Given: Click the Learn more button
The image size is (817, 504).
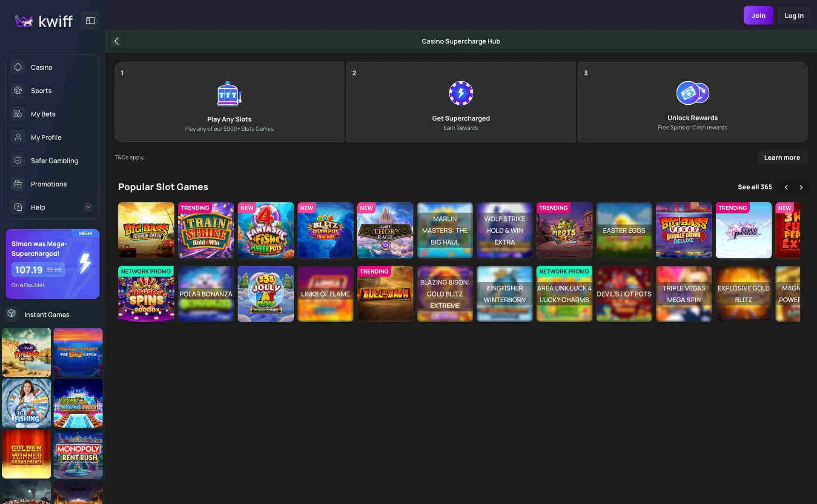Looking at the screenshot, I should coord(782,157).
